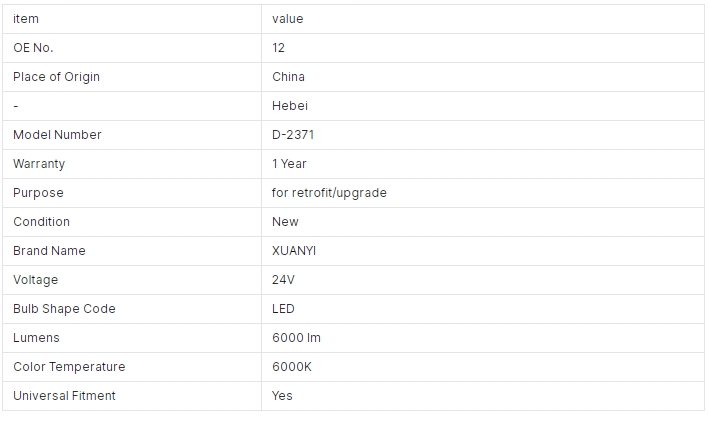The image size is (709, 421).
Task: Select the 'Warranty' label cell
Action: point(132,164)
